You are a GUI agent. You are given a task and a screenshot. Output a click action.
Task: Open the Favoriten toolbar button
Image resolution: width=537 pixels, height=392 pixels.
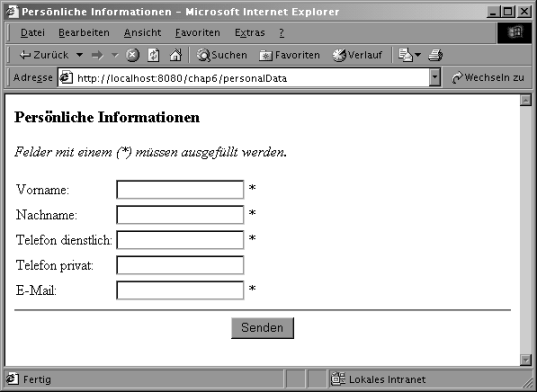(x=289, y=55)
